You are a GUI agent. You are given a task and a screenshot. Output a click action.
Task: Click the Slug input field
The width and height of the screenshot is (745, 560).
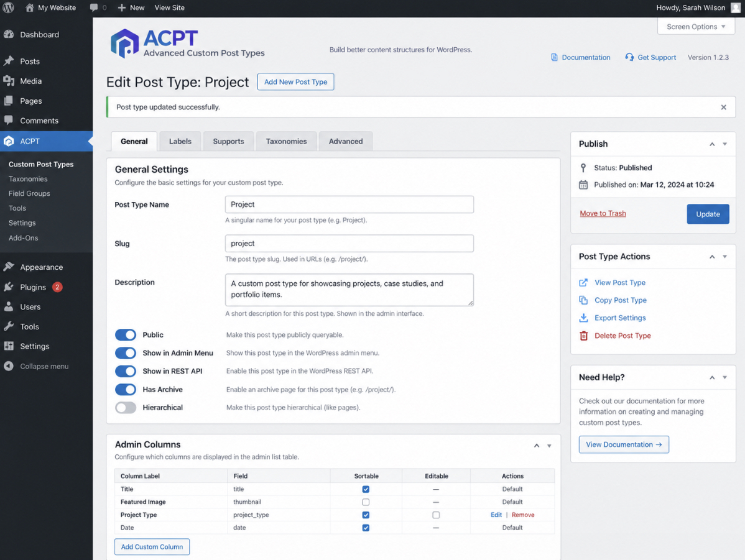349,243
